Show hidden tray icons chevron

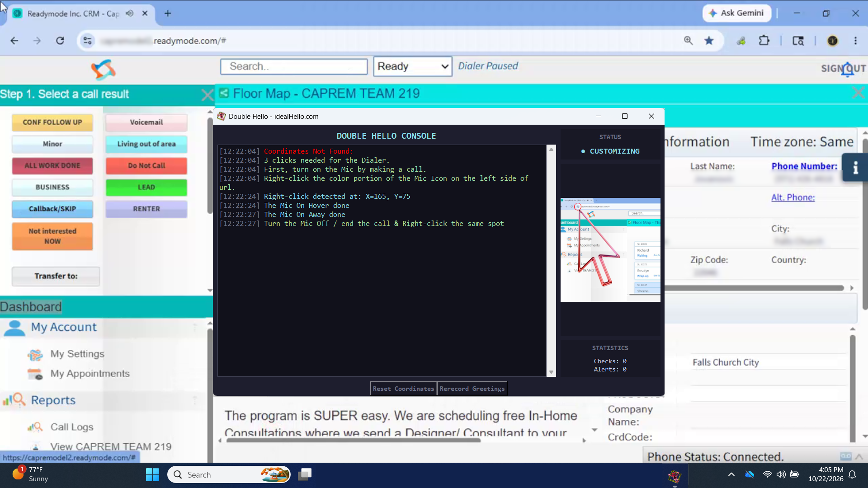point(731,474)
